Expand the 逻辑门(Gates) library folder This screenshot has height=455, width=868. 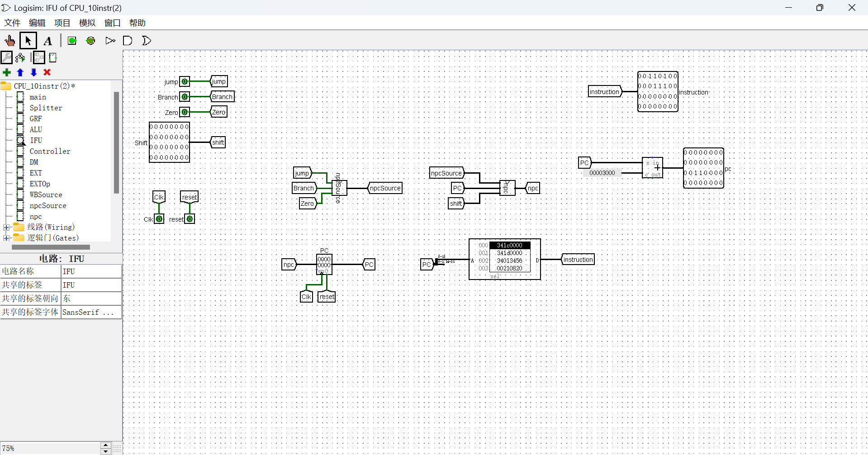6,238
